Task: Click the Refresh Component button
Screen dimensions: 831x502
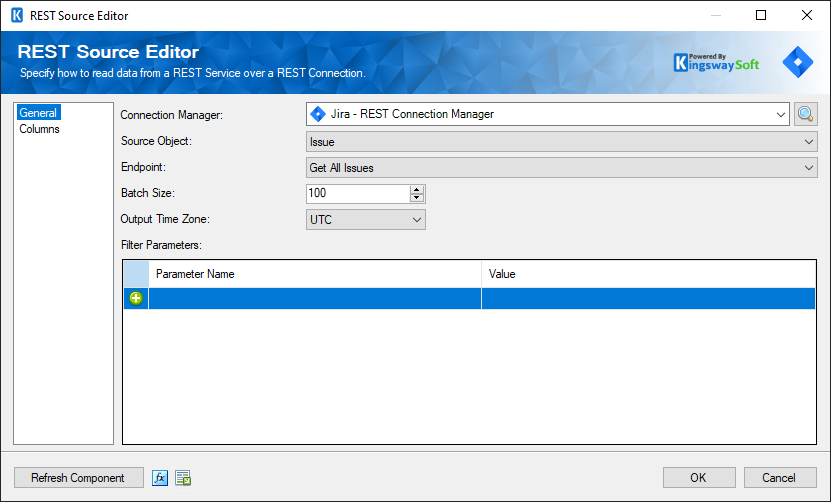Action: (x=78, y=478)
